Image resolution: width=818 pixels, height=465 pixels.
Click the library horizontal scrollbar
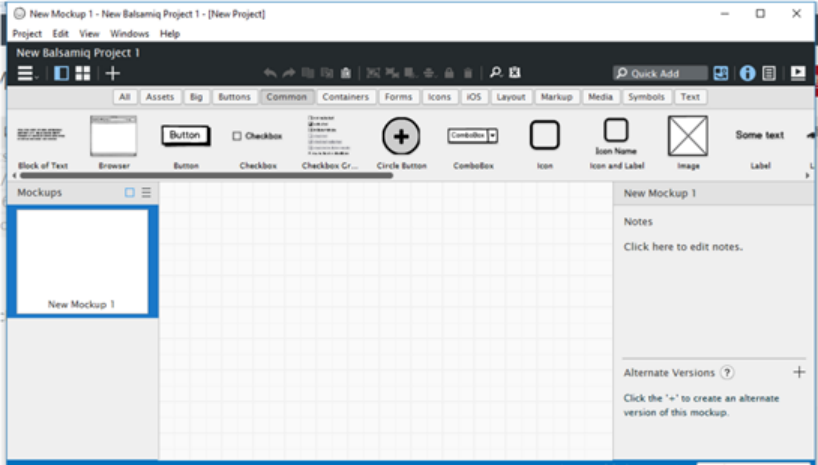point(206,176)
